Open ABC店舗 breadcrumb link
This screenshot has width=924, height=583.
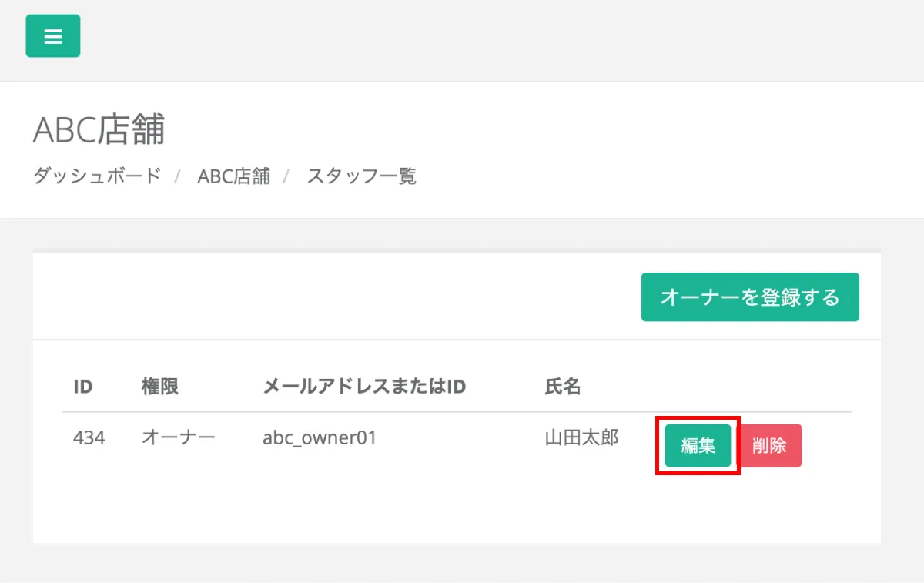point(233,176)
